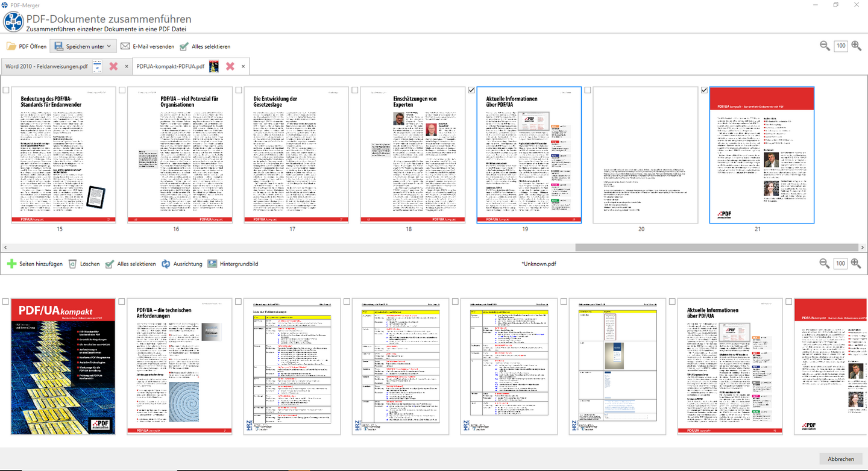Click Alles selektieren in the top toolbar
Image resolution: width=868 pixels, height=471 pixels.
point(204,46)
